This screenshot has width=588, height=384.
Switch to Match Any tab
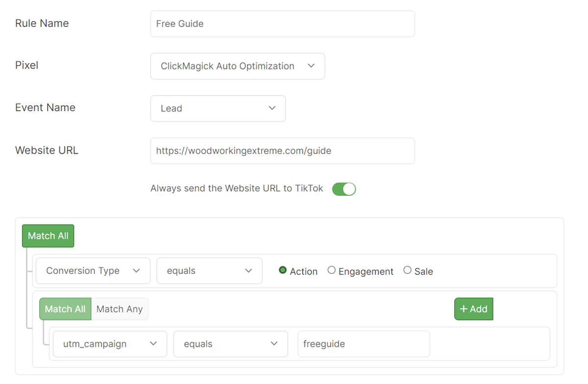pos(120,309)
